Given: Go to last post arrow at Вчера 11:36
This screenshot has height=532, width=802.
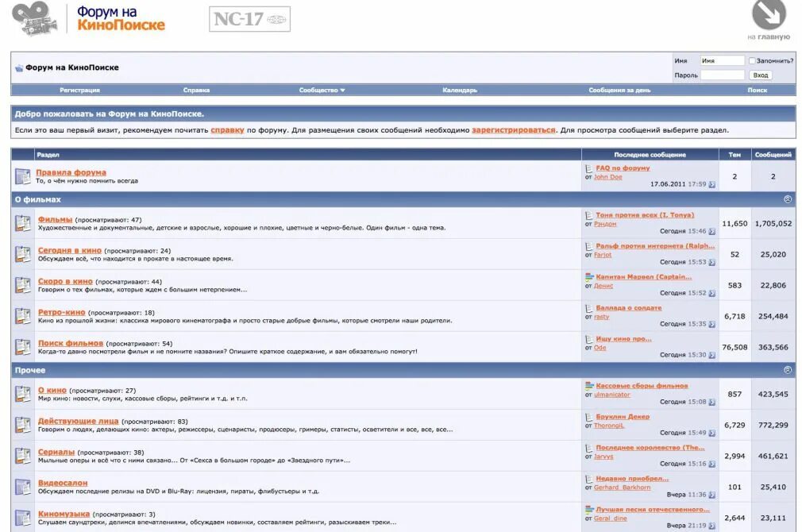Looking at the screenshot, I should pyautogui.click(x=712, y=495).
